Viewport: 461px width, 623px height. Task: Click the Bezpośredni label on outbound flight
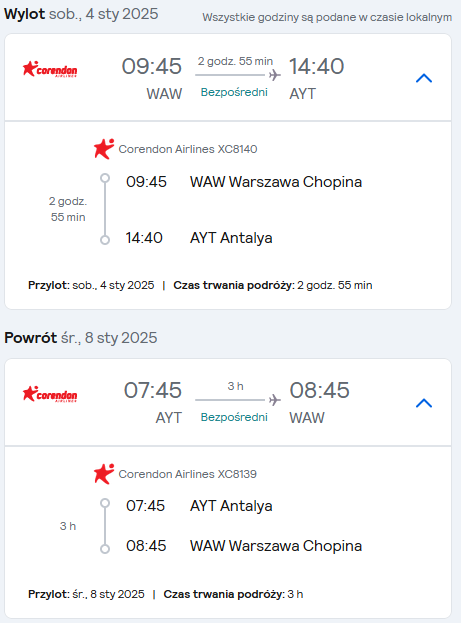pos(234,92)
